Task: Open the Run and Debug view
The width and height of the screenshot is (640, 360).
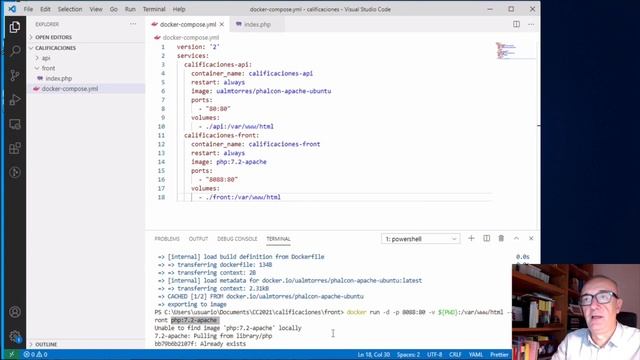Action: pos(15,100)
